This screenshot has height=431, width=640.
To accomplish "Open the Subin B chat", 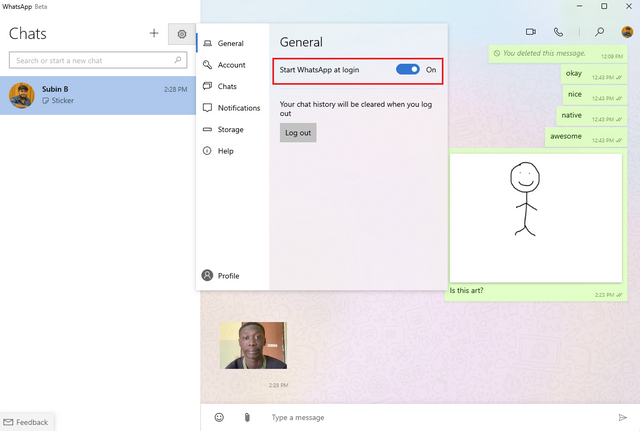I will coord(98,95).
